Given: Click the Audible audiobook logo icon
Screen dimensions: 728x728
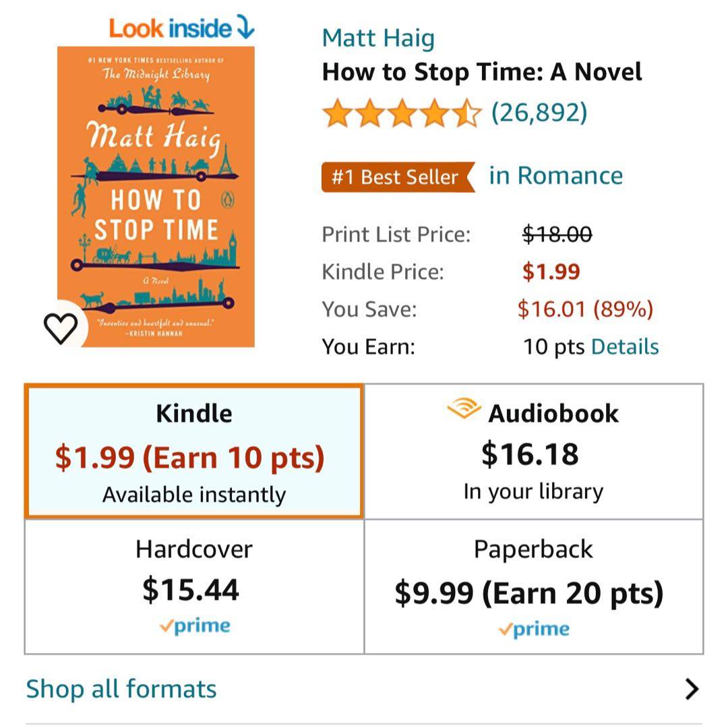Looking at the screenshot, I should (464, 409).
